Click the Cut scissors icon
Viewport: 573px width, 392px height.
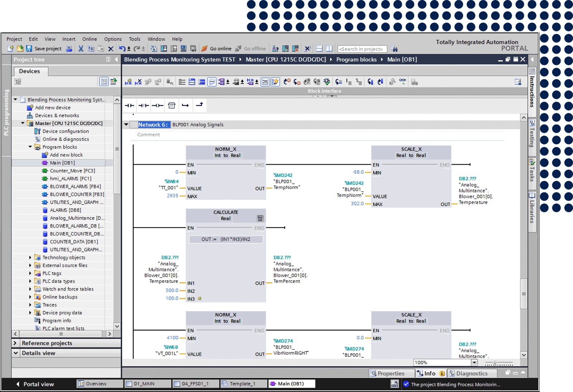(x=81, y=49)
